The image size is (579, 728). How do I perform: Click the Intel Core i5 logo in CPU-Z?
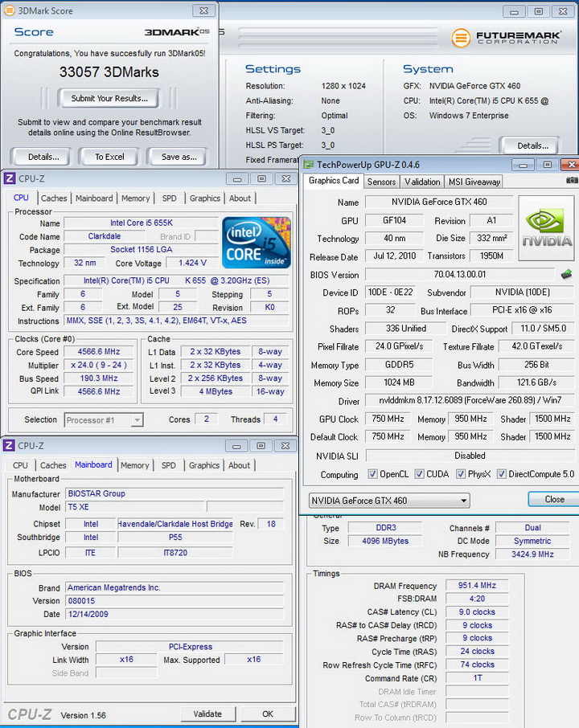point(257,243)
